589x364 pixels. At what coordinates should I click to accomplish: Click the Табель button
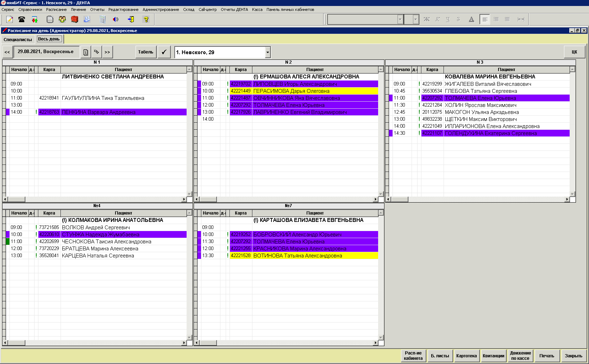(145, 52)
